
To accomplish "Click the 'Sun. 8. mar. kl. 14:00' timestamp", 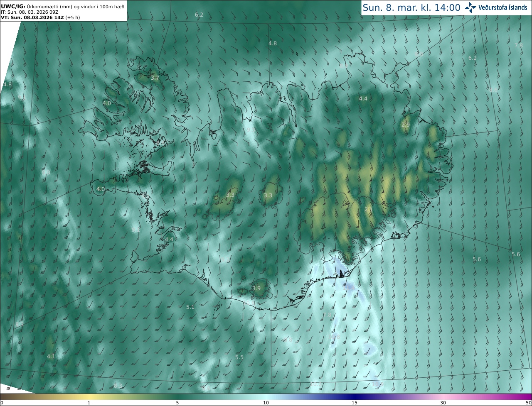I will [411, 7].
